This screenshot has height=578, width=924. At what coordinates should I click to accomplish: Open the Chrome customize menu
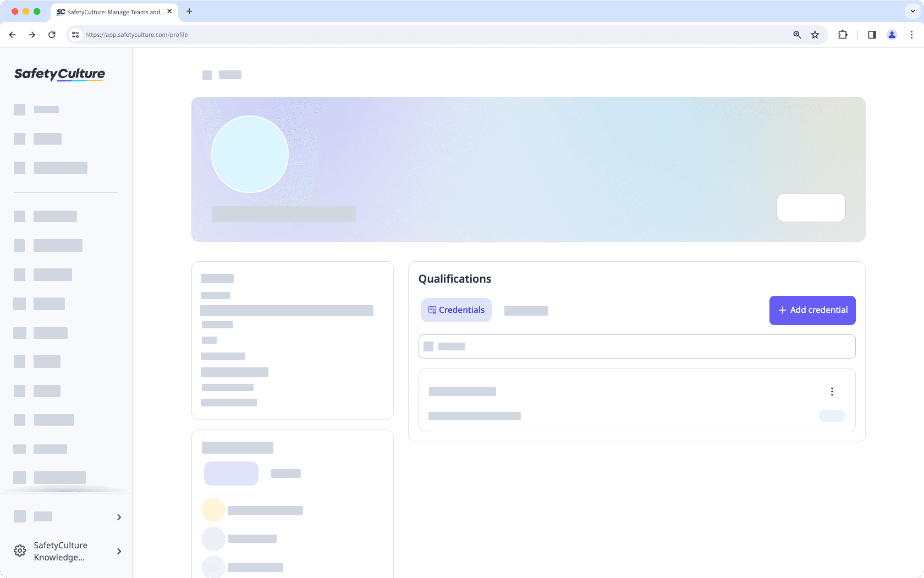point(912,35)
